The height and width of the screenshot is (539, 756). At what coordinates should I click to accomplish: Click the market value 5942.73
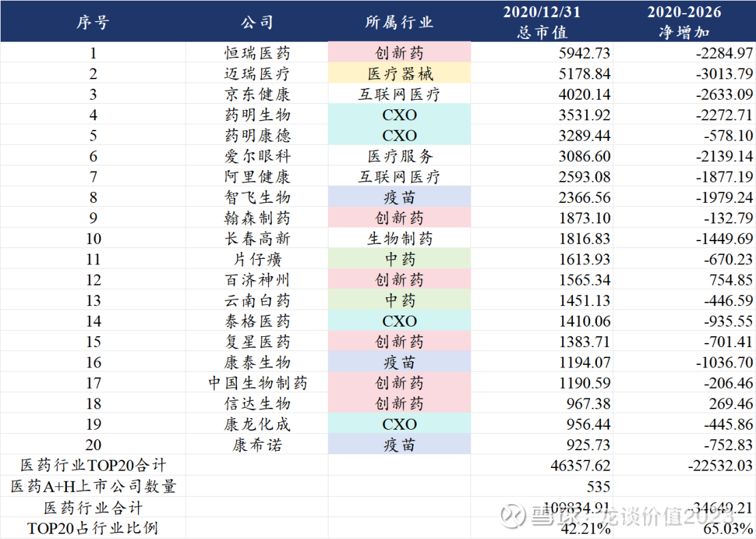[x=585, y=53]
